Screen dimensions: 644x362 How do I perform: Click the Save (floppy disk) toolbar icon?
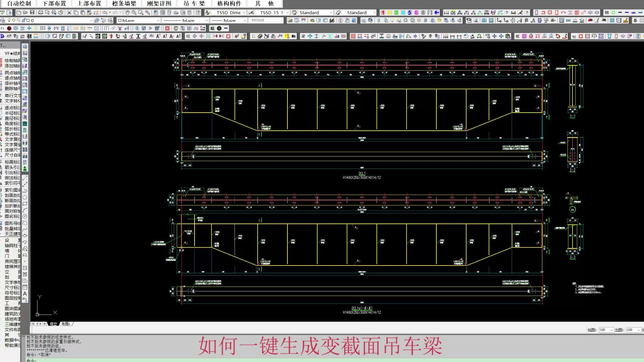coord(32,12)
